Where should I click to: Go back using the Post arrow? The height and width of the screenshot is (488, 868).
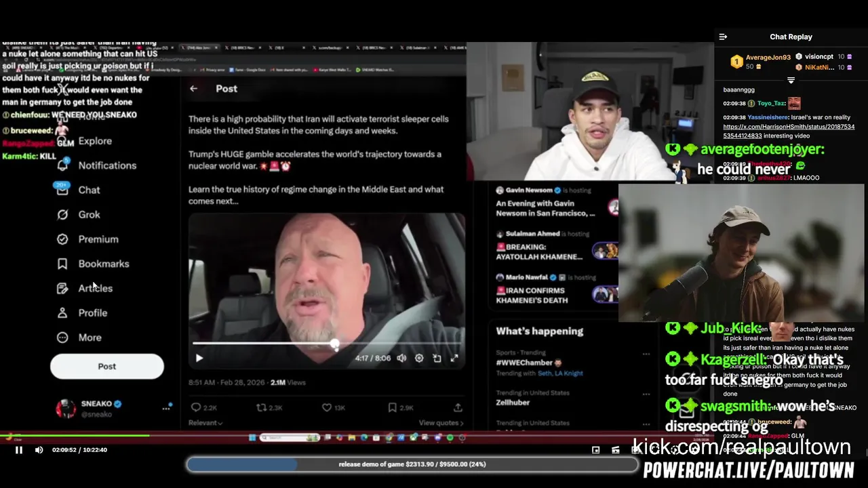click(x=194, y=89)
